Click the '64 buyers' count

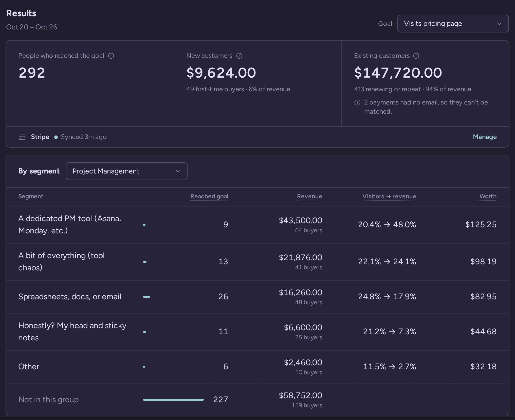point(308,230)
